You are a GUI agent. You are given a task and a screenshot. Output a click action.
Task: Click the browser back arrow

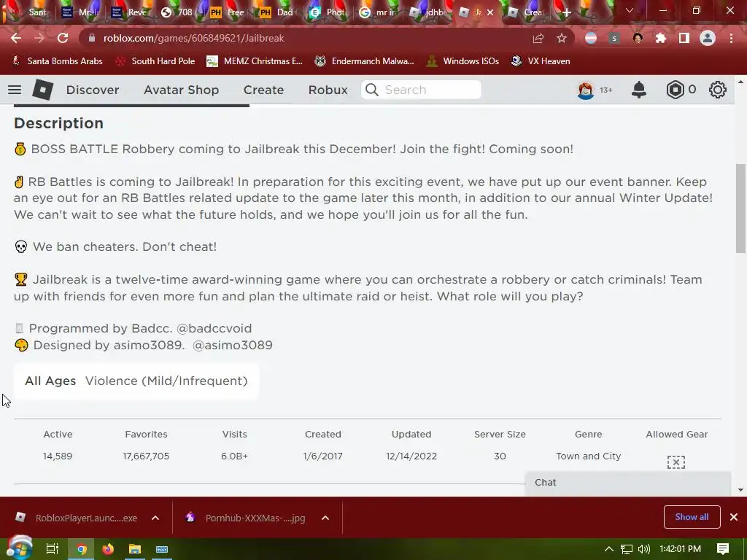16,38
